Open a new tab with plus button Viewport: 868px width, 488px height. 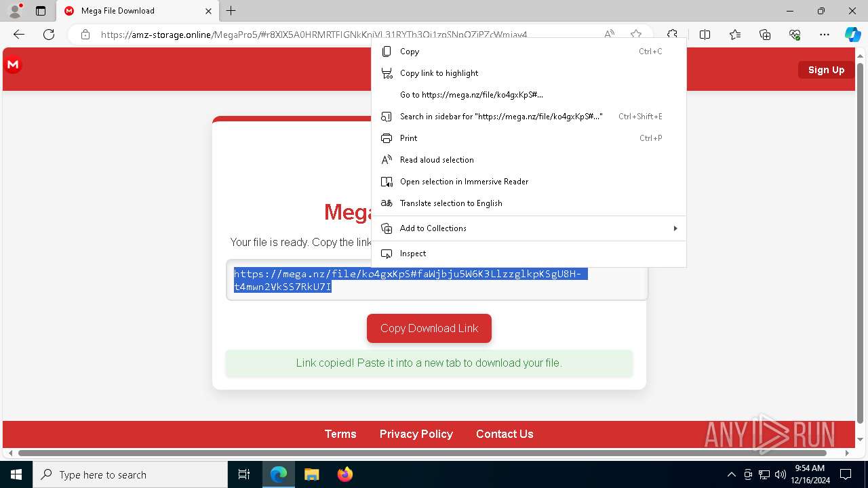[x=231, y=11]
